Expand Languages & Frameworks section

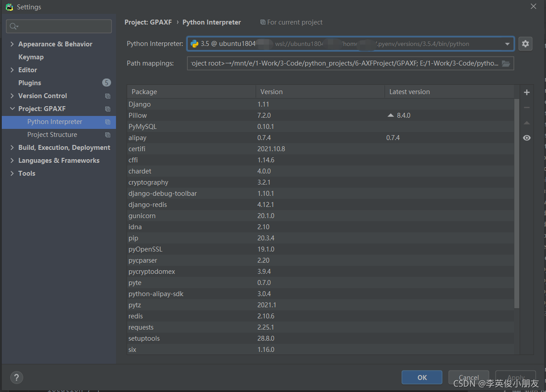12,161
